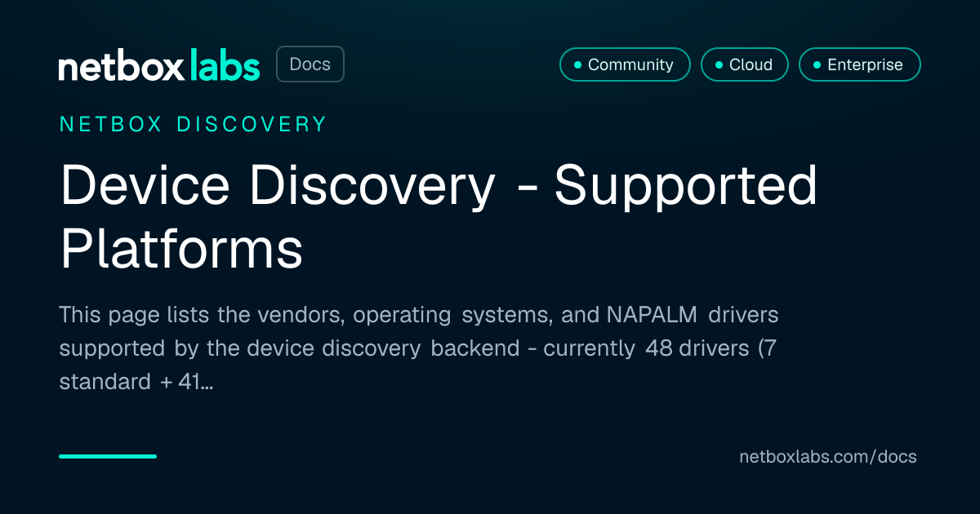980x514 pixels.
Task: Select the Community pill
Action: tap(625, 64)
